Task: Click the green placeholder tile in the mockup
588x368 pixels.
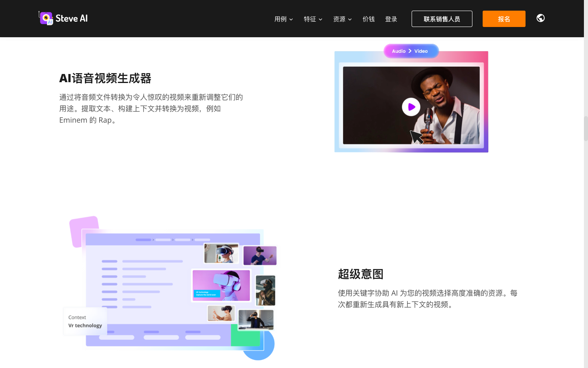Action: (245, 339)
